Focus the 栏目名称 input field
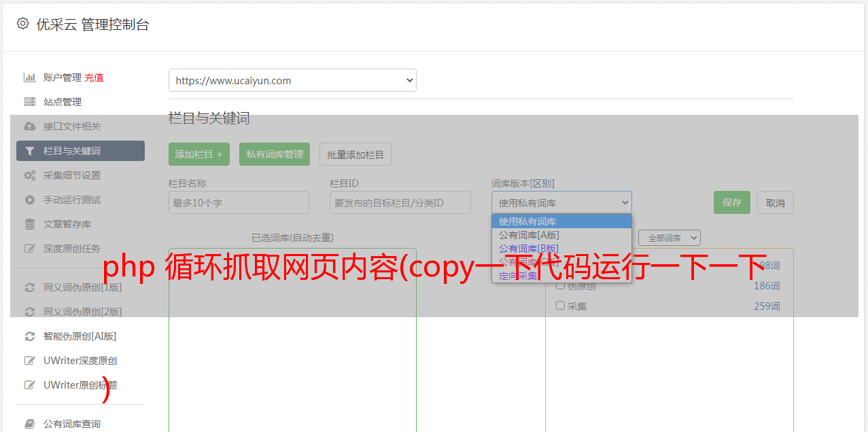The height and width of the screenshot is (432, 868). click(239, 202)
